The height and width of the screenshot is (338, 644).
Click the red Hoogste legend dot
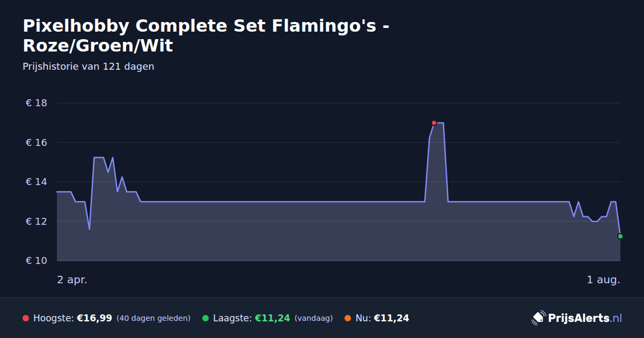click(26, 318)
